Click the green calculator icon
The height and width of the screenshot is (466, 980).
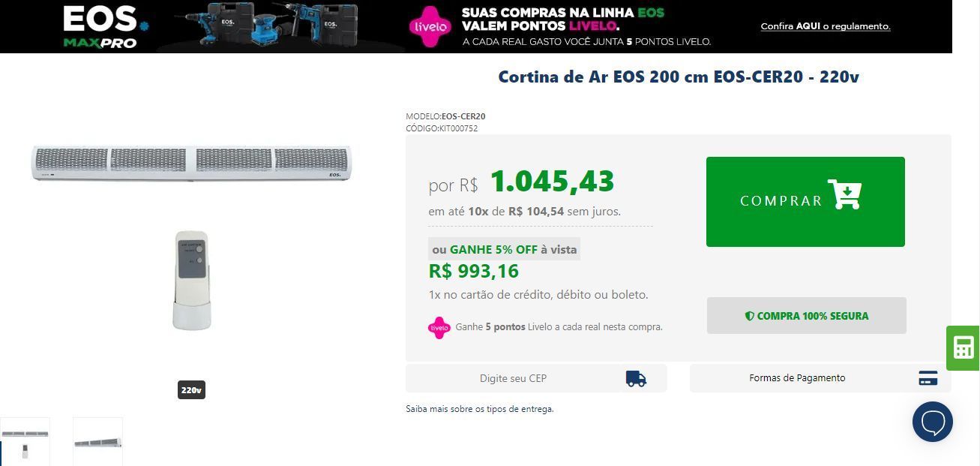coord(963,348)
